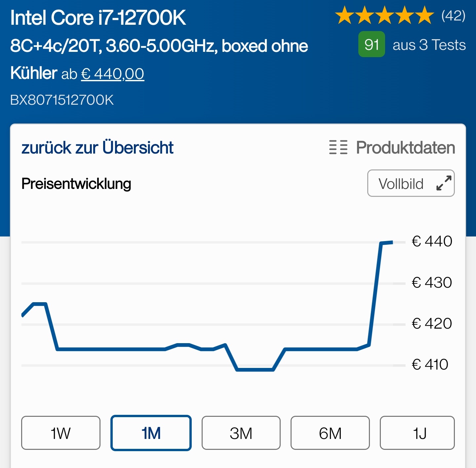The height and width of the screenshot is (468, 476).
Task: Go back via zurück zur Übersicht
Action: coord(98,148)
